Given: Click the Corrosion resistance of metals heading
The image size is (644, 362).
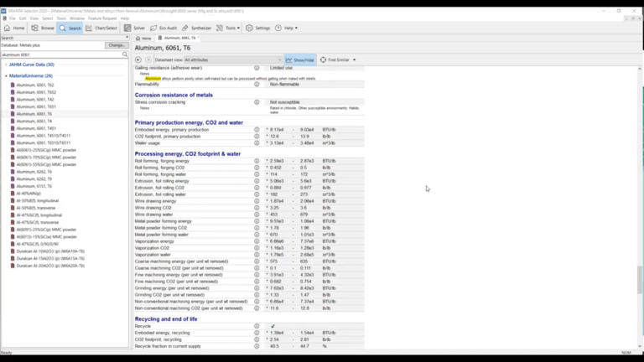Looking at the screenshot, I should click(x=174, y=95).
